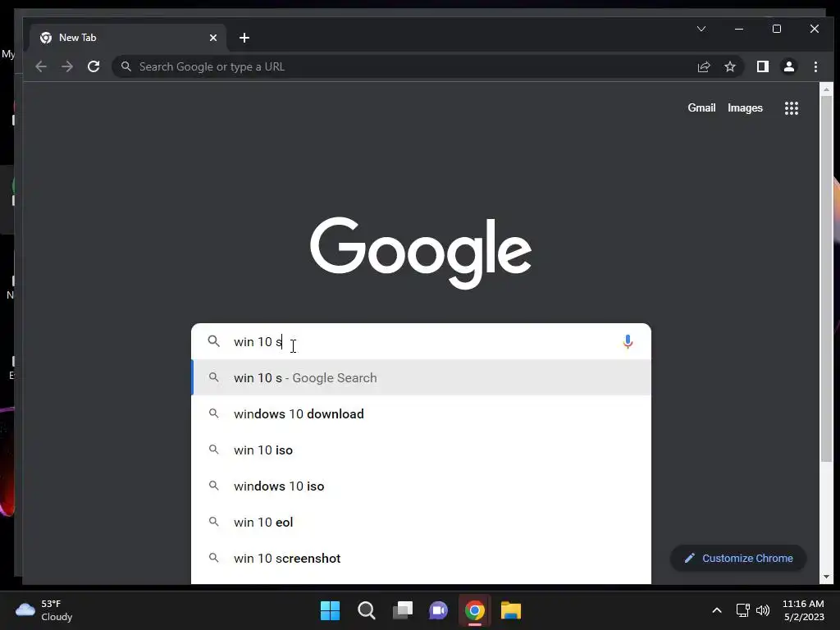This screenshot has height=630, width=840.
Task: Click the share page icon in address bar
Action: pos(703,67)
